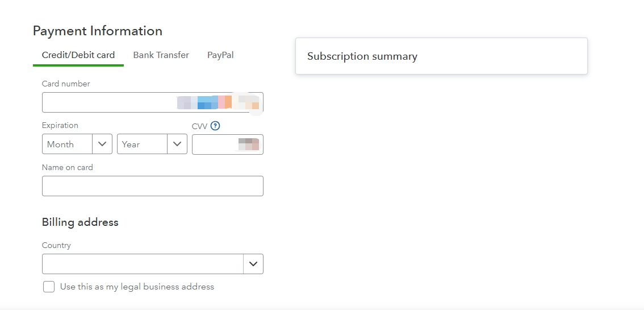Switch to the PayPal tab
644x310 pixels.
(220, 55)
